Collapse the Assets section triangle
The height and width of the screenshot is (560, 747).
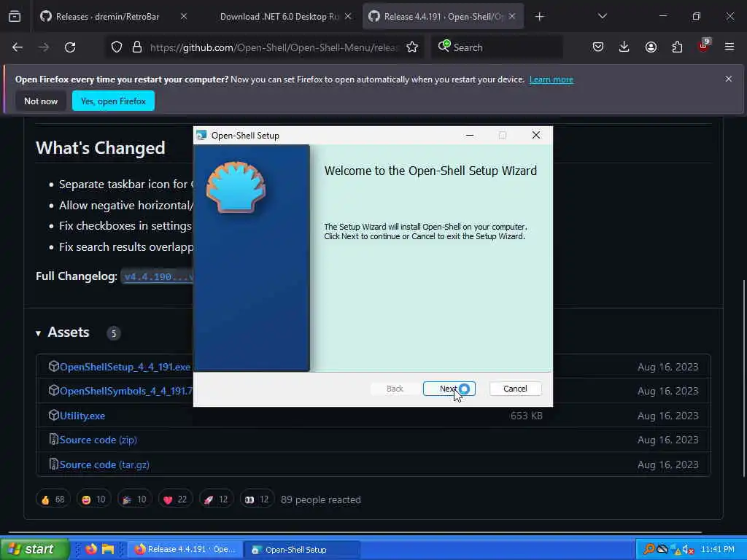pos(38,333)
